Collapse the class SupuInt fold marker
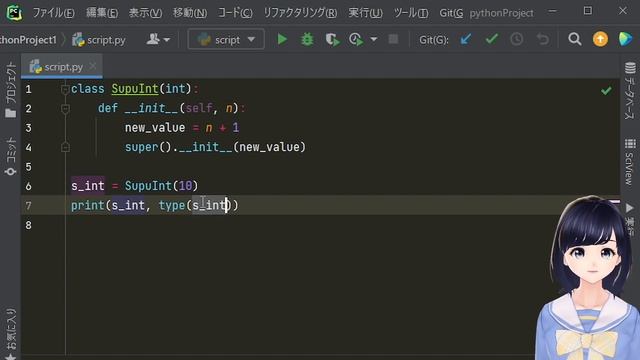This screenshot has width=640, height=360. click(x=65, y=89)
